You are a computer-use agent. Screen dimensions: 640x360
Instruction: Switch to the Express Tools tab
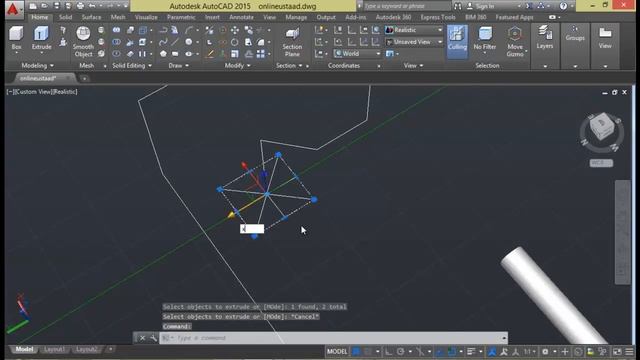click(438, 17)
